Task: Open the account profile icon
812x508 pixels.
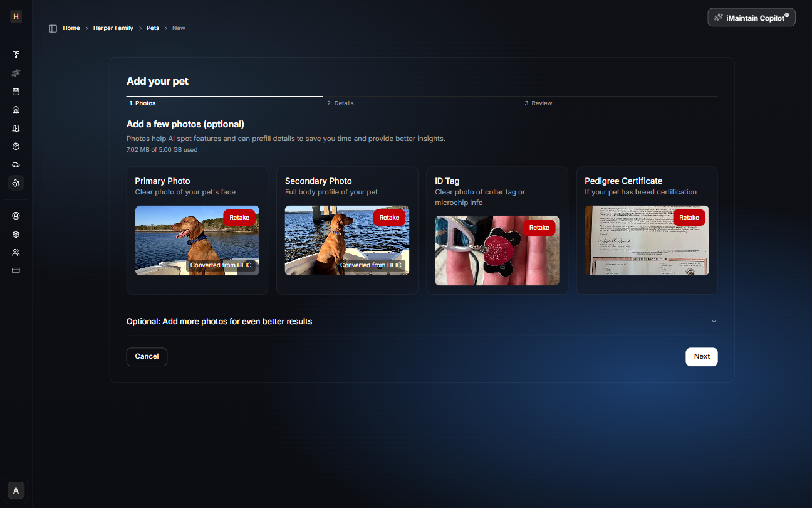Action: [x=16, y=215]
